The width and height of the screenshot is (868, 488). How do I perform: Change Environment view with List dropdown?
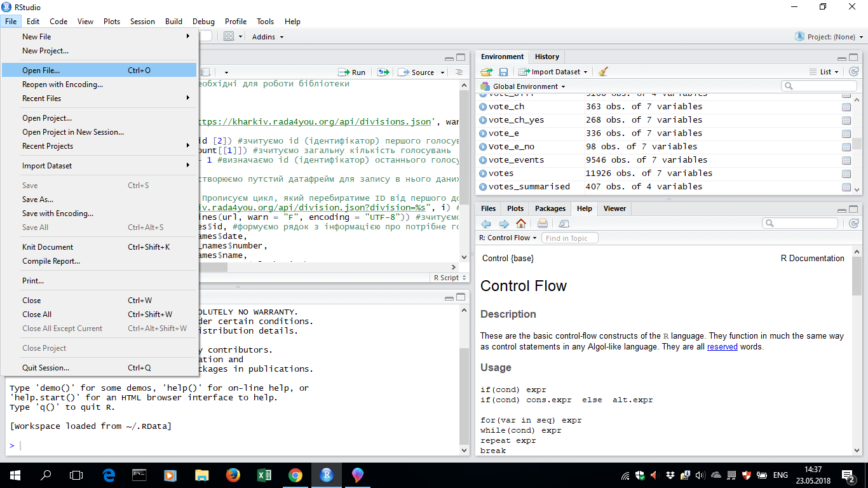pos(825,72)
